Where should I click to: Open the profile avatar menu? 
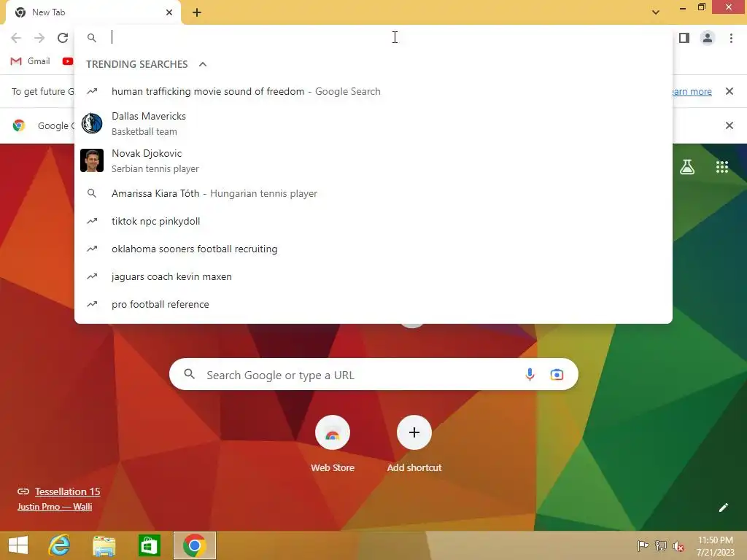pos(708,38)
